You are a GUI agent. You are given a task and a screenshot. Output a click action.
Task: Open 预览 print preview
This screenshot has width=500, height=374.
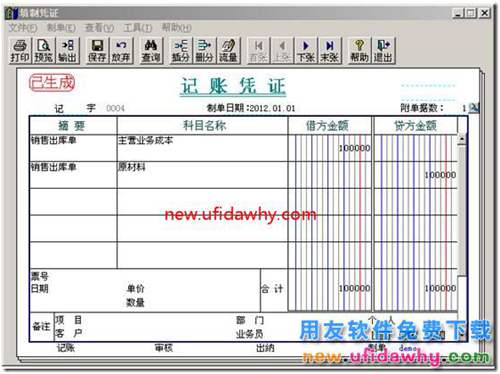[x=43, y=51]
